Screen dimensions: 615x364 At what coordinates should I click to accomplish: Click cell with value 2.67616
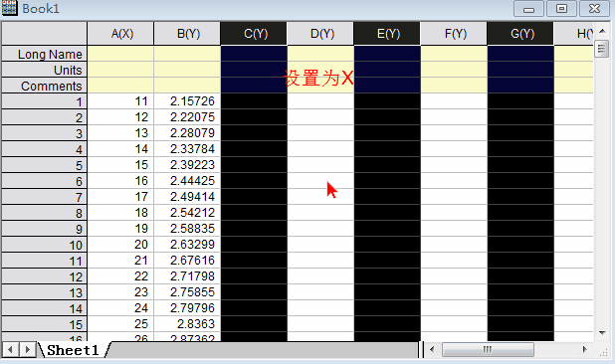(187, 261)
